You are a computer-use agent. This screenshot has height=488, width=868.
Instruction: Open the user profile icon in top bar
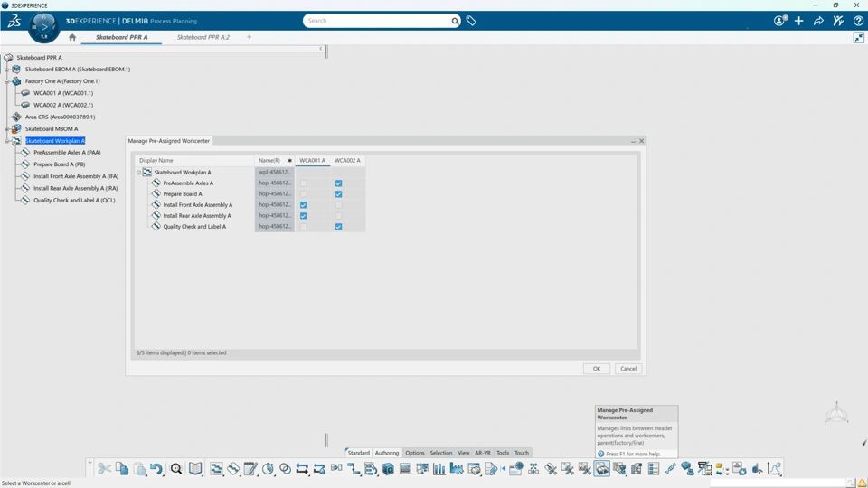(x=780, y=21)
